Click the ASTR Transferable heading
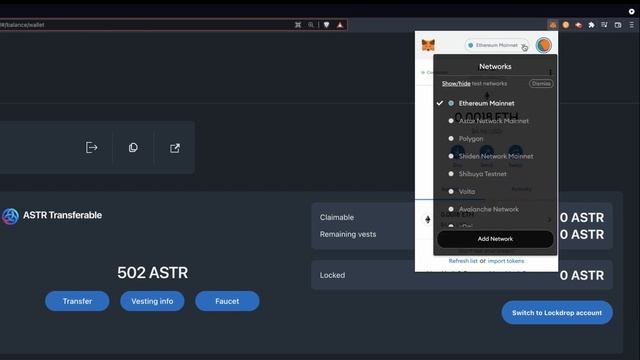 coord(62,215)
